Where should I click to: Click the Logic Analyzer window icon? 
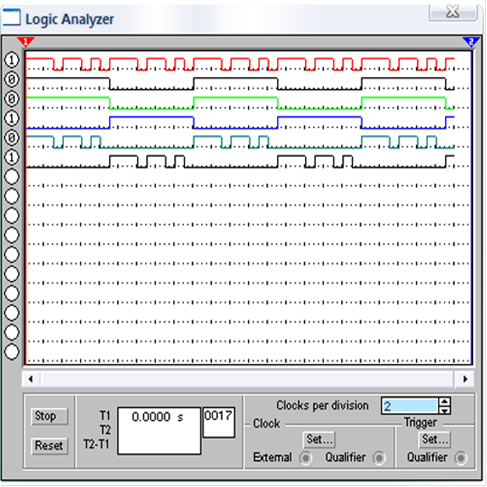(x=11, y=17)
